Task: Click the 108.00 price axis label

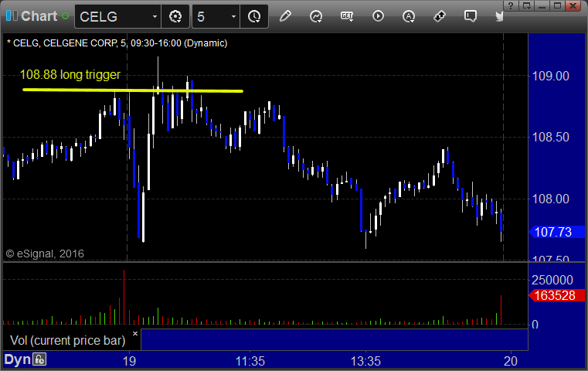Action: [x=550, y=199]
